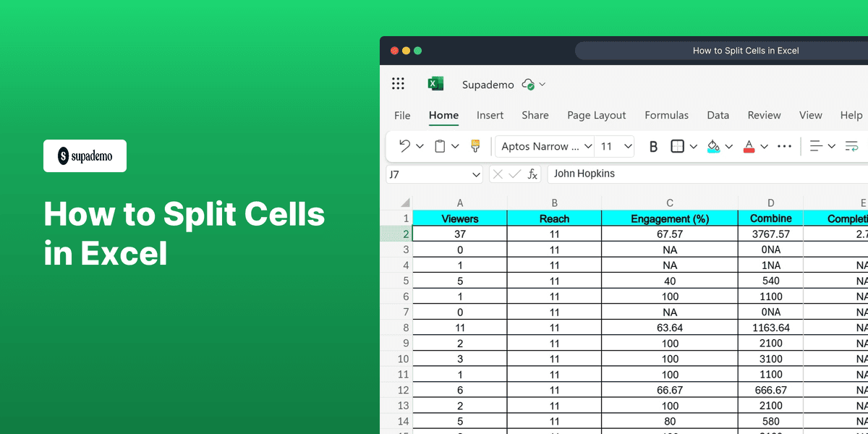The height and width of the screenshot is (434, 868).
Task: Open the File menu
Action: pos(402,115)
